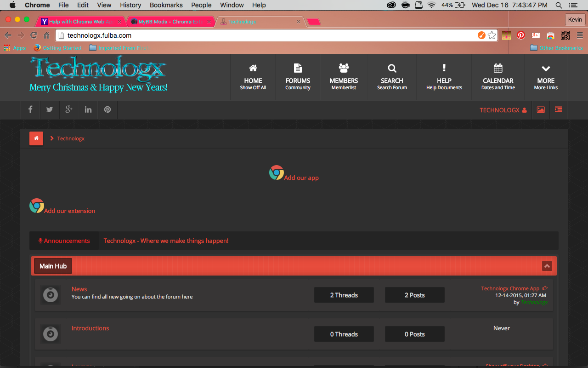
Task: Open Creative Cloud menu bar icon
Action: (x=391, y=5)
